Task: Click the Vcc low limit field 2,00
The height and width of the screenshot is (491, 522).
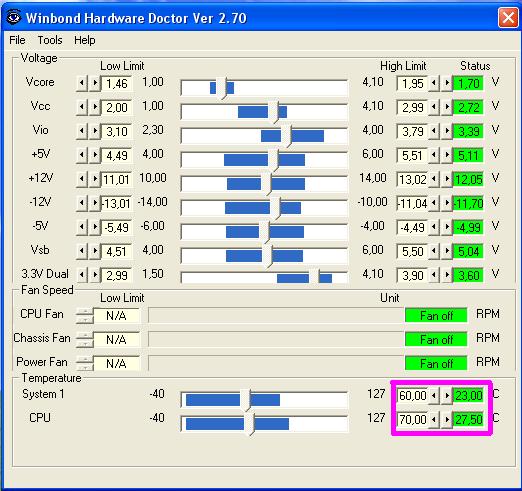Action: point(117,107)
